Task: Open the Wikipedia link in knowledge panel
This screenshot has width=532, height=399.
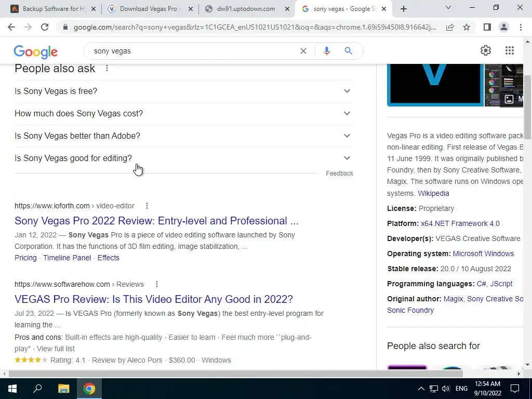Action: 433,193
